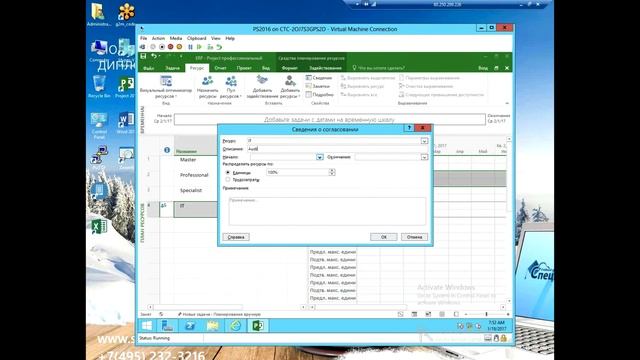Click the orange Save state VM icon
This screenshot has width=640, height=360.
tap(179, 47)
